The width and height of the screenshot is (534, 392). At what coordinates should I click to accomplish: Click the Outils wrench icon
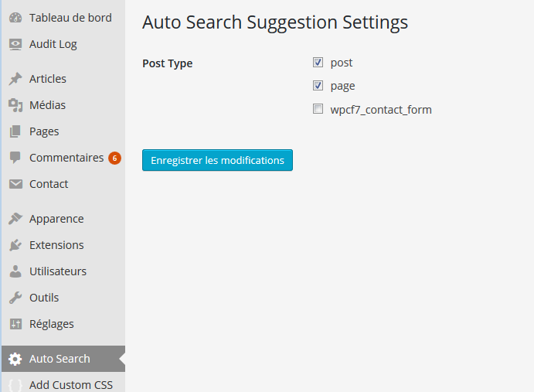click(15, 298)
